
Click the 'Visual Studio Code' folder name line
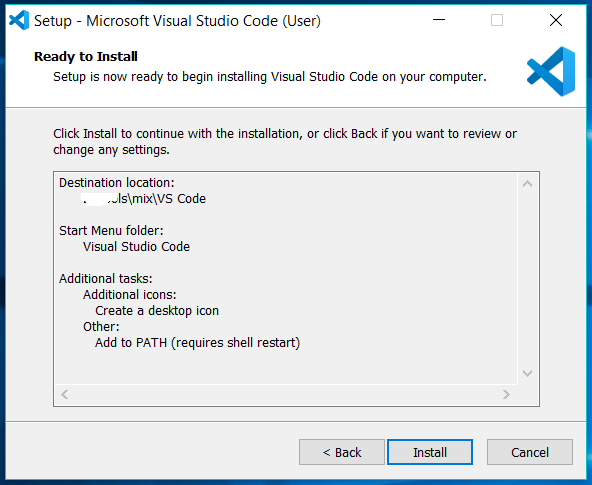point(136,246)
